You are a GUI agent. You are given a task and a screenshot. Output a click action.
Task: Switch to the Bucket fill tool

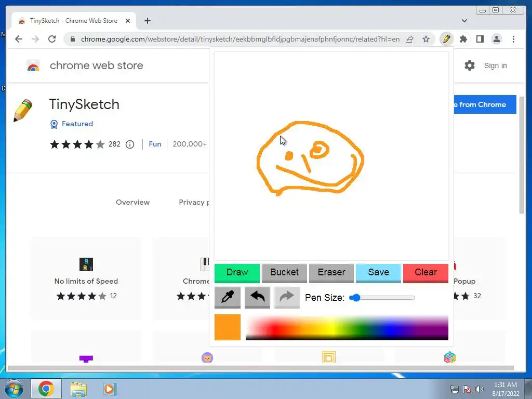point(284,273)
